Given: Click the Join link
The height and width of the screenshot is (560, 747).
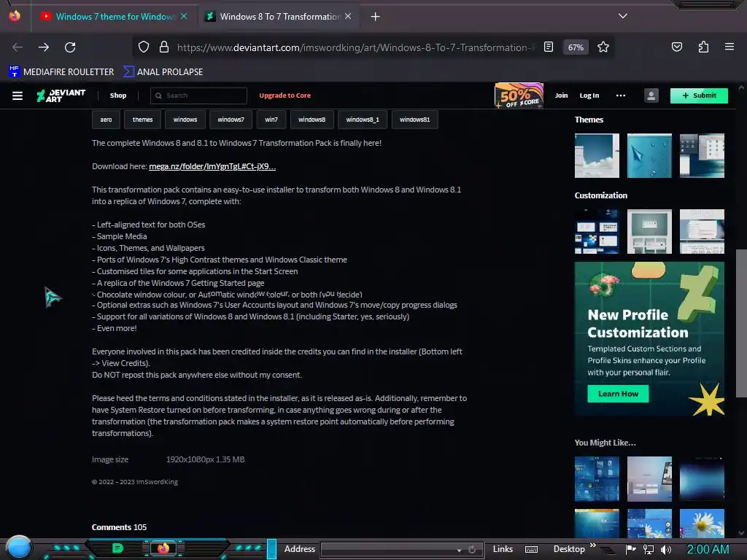Looking at the screenshot, I should click(561, 96).
